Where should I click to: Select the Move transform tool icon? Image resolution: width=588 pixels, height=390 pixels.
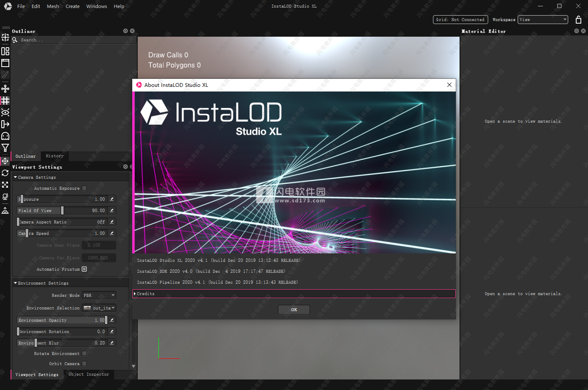tap(5, 161)
